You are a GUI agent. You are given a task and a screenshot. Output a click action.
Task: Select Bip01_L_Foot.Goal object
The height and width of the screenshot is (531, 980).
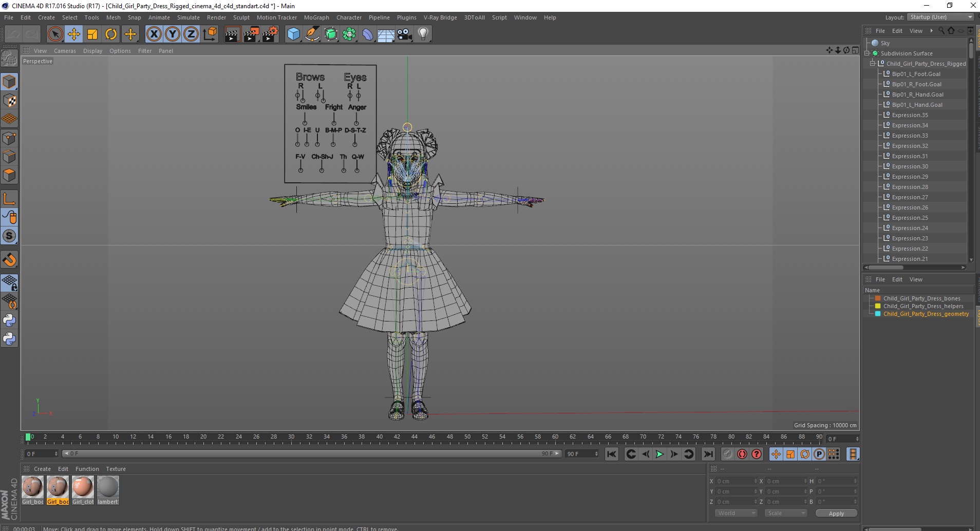coord(916,74)
